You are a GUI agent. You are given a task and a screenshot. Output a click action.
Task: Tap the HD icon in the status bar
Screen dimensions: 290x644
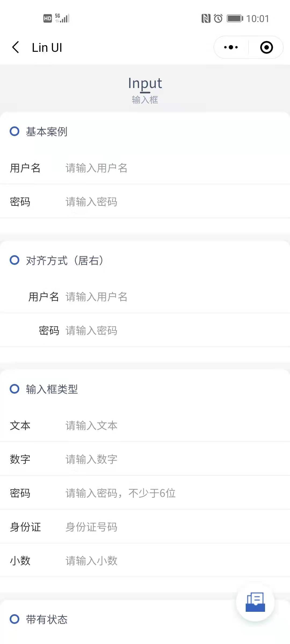point(47,18)
